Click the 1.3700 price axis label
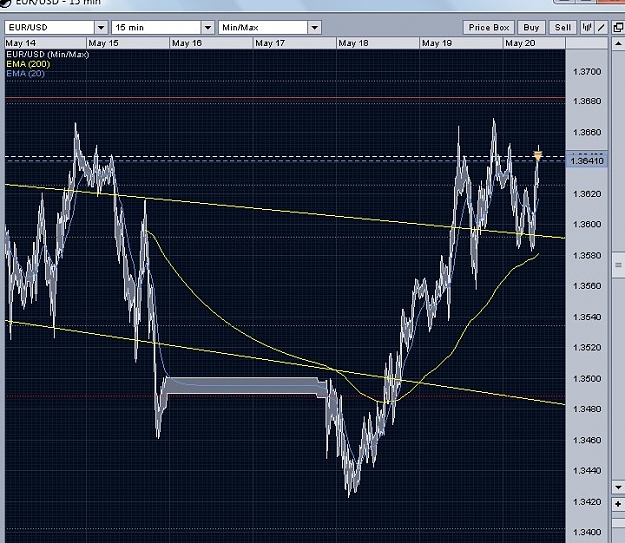The width and height of the screenshot is (625, 543). [x=587, y=72]
